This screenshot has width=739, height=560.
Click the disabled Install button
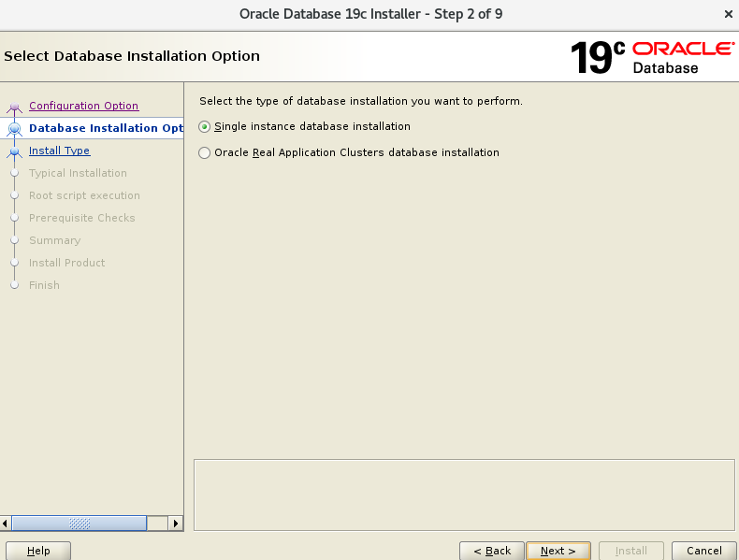(x=631, y=551)
